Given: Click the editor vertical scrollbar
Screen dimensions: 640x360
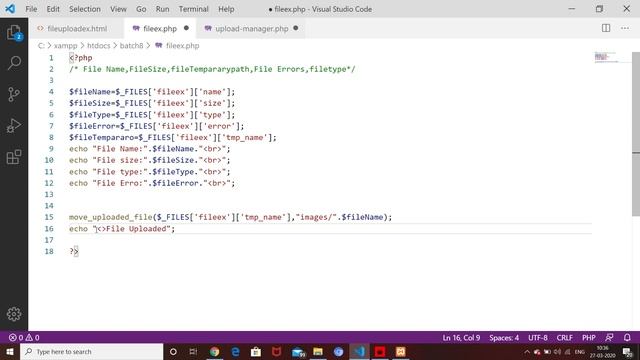Looking at the screenshot, I should click(x=636, y=134).
